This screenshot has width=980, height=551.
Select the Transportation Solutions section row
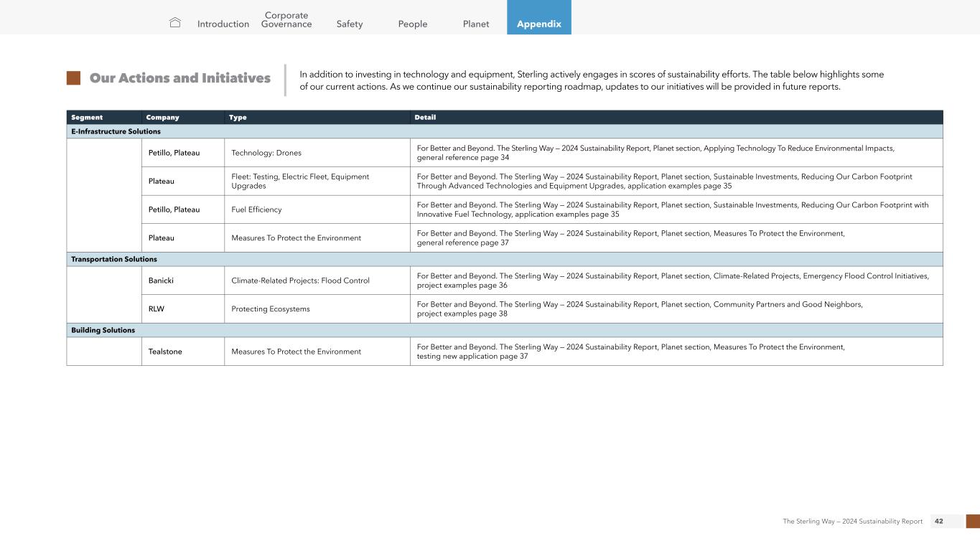pos(113,259)
